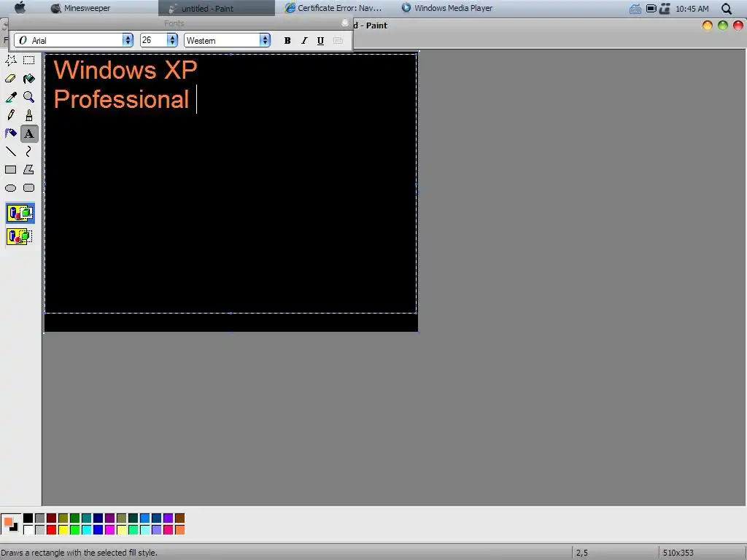
Task: Switch to Certificate Error browser window
Action: coord(333,8)
